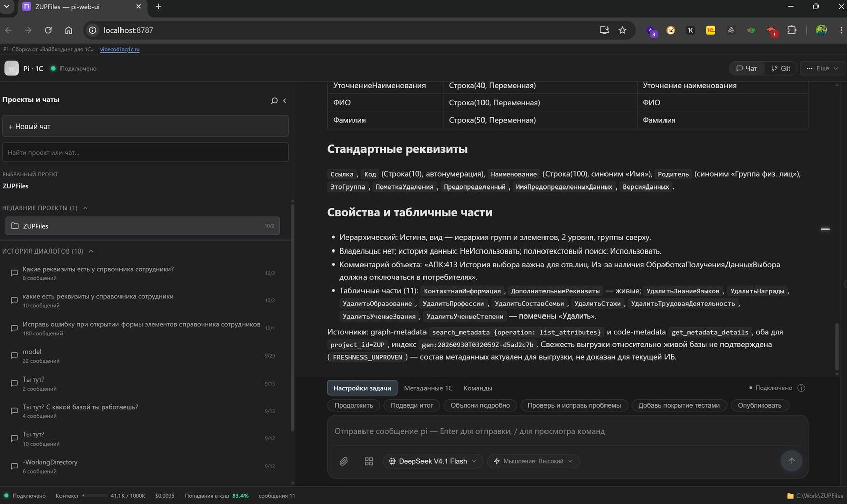The image size is (847, 504).
Task: Focus the message input box
Action: click(x=567, y=431)
